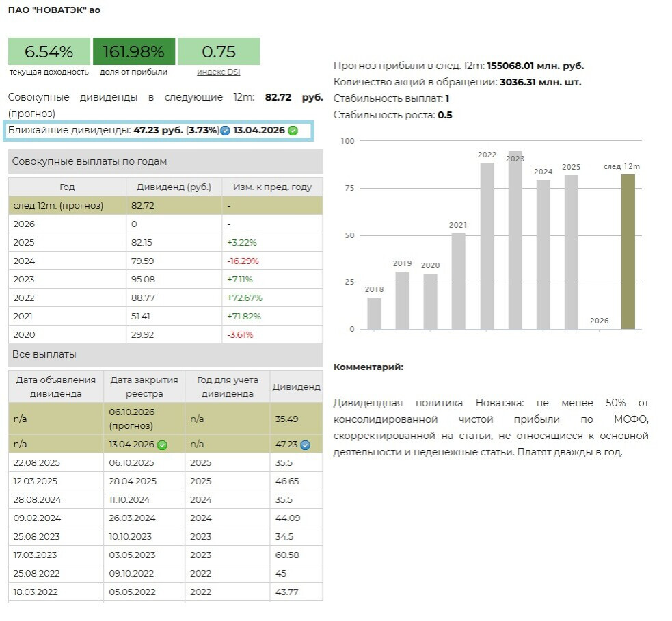
Task: Click blue badge beside 47.23 in payments table
Action: click(x=305, y=445)
